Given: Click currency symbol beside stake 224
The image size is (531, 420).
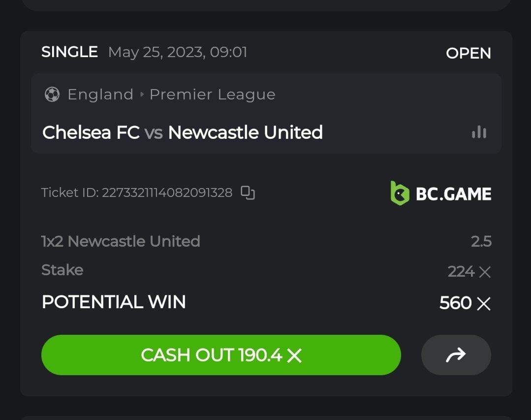Looking at the screenshot, I should [x=485, y=272].
